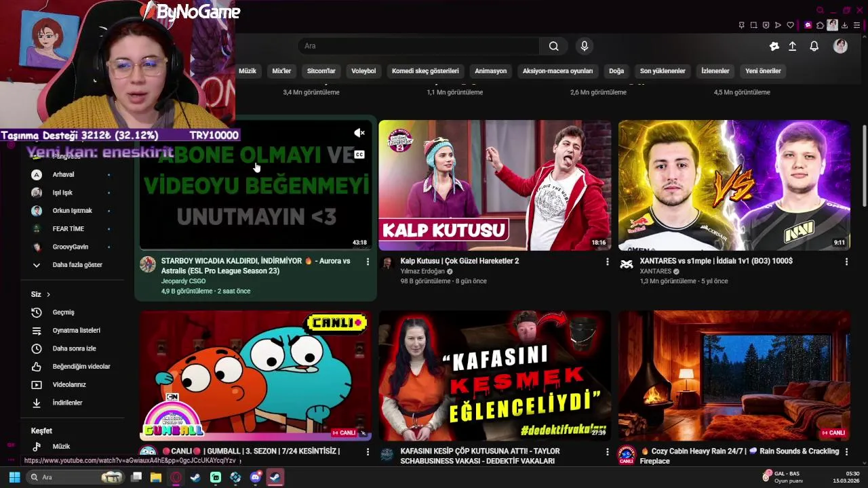The height and width of the screenshot is (488, 868).
Task: Click the YouTube header star-heart icon
Action: [x=774, y=46]
